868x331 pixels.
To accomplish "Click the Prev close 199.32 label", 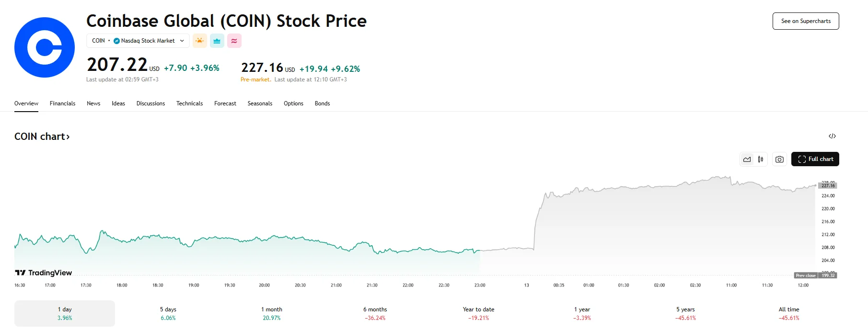I will [816, 275].
